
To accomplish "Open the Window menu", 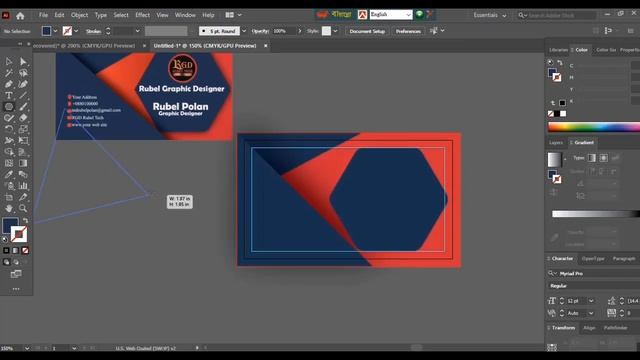I will (185, 15).
